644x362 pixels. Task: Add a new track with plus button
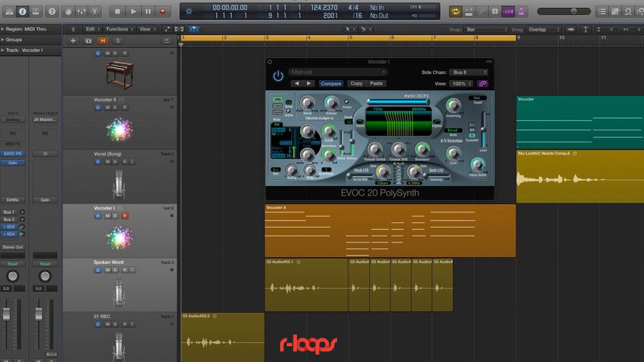coord(73,41)
